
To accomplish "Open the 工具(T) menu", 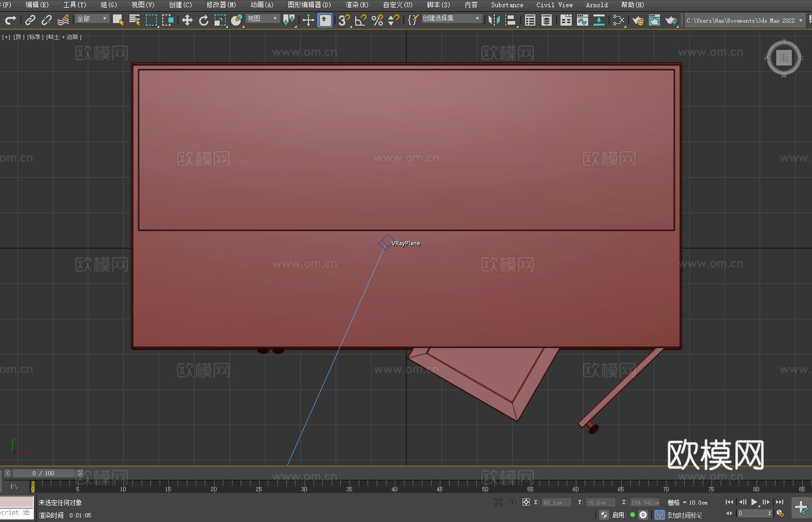I will (x=75, y=5).
